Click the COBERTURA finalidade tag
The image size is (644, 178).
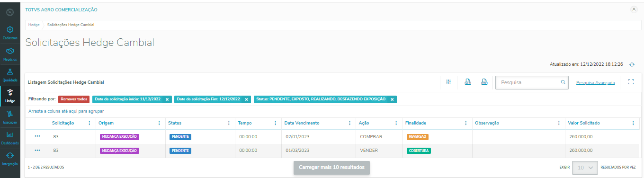pos(419,151)
